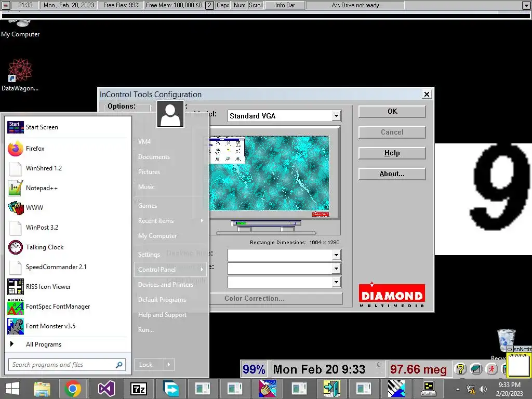This screenshot has height=399, width=532.
Task: Select Pictures in the Start menu
Action: pos(149,171)
